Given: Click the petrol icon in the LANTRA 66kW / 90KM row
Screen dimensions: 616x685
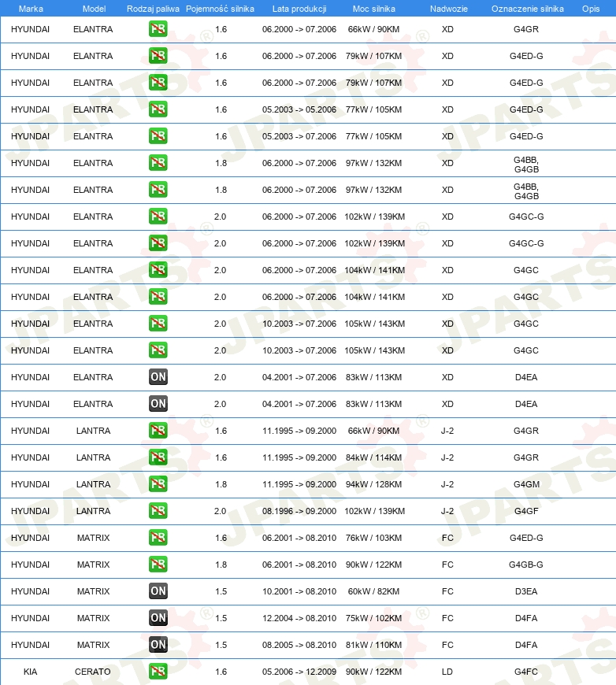Looking at the screenshot, I should point(158,431).
